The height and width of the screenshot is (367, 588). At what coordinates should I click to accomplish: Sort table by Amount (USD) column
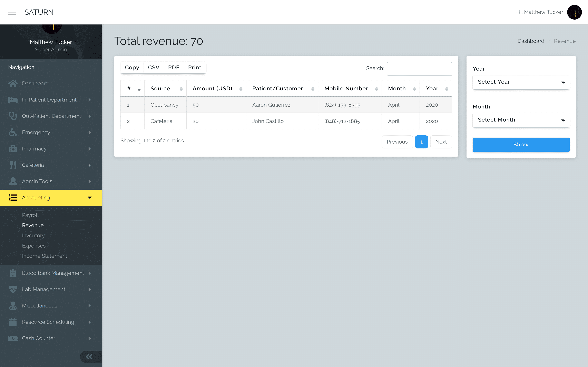click(x=216, y=89)
